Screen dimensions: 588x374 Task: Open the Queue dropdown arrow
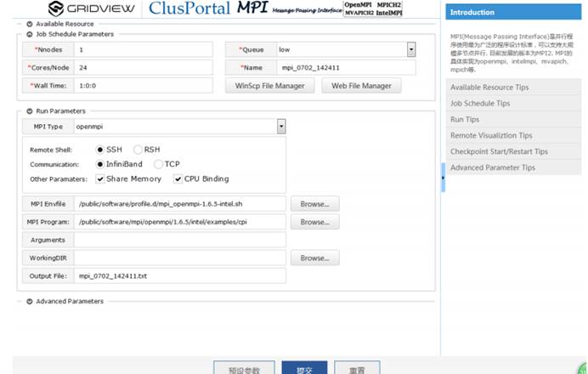411,49
